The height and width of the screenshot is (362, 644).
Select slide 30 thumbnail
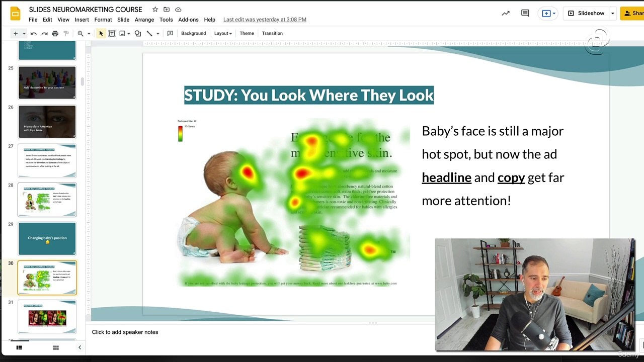point(47,278)
